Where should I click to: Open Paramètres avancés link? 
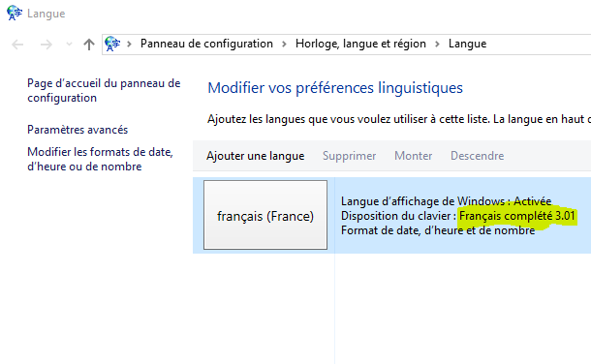78,130
